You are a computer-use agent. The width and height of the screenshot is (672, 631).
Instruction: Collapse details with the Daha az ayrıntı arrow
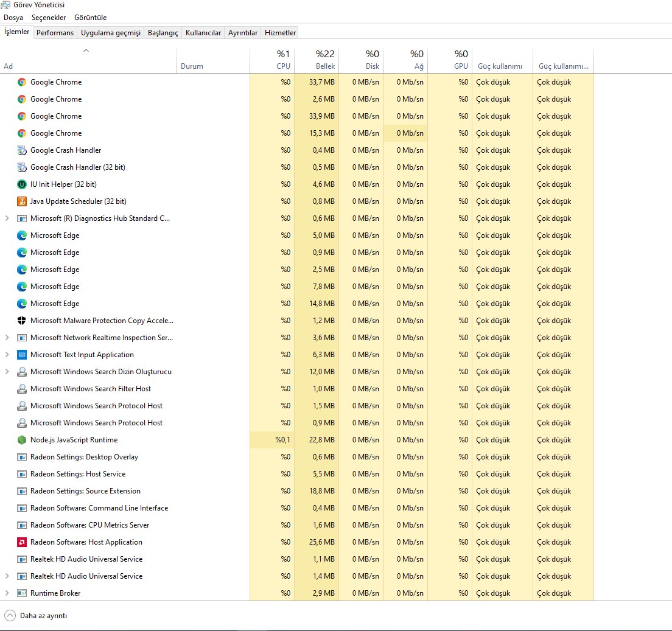(10, 616)
